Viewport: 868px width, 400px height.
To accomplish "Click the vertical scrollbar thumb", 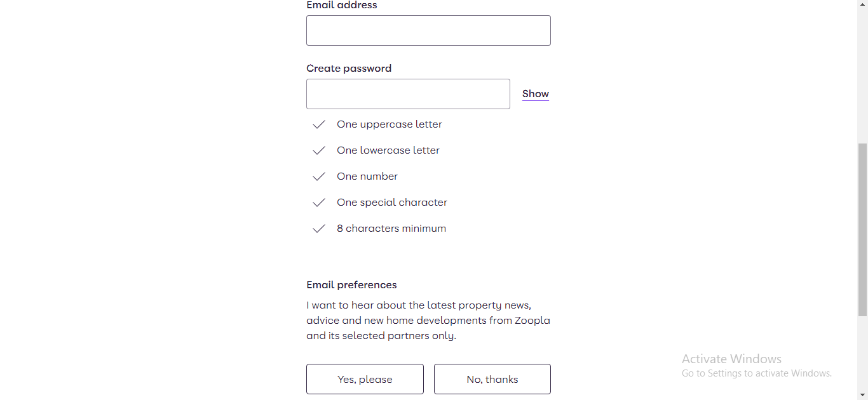I will (x=862, y=230).
